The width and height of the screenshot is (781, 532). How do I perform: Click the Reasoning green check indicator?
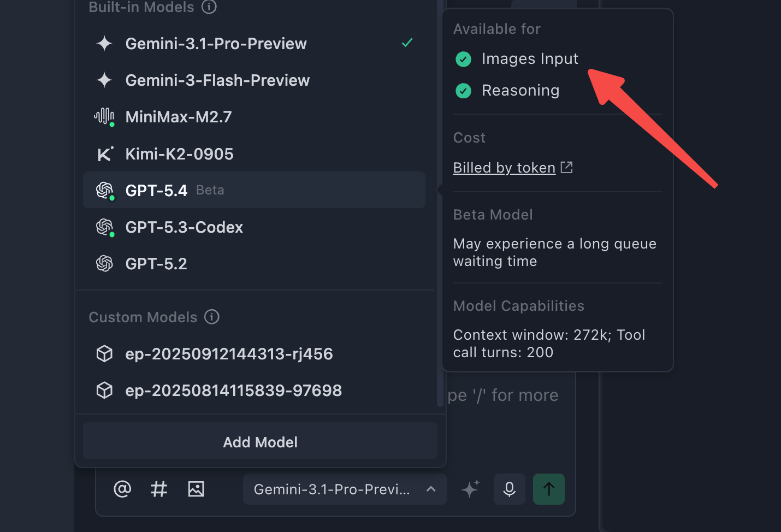[x=464, y=91]
